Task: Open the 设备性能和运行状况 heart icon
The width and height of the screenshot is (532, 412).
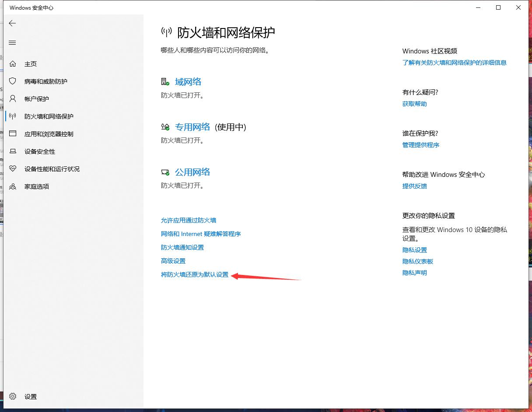Action: pos(14,169)
